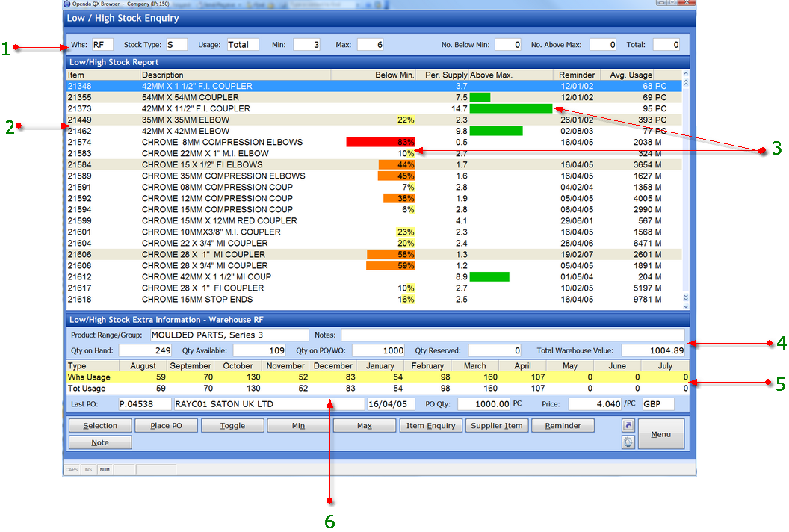Click the Tot Usage row
Image resolution: width=789 pixels, height=532 pixels.
(377, 388)
